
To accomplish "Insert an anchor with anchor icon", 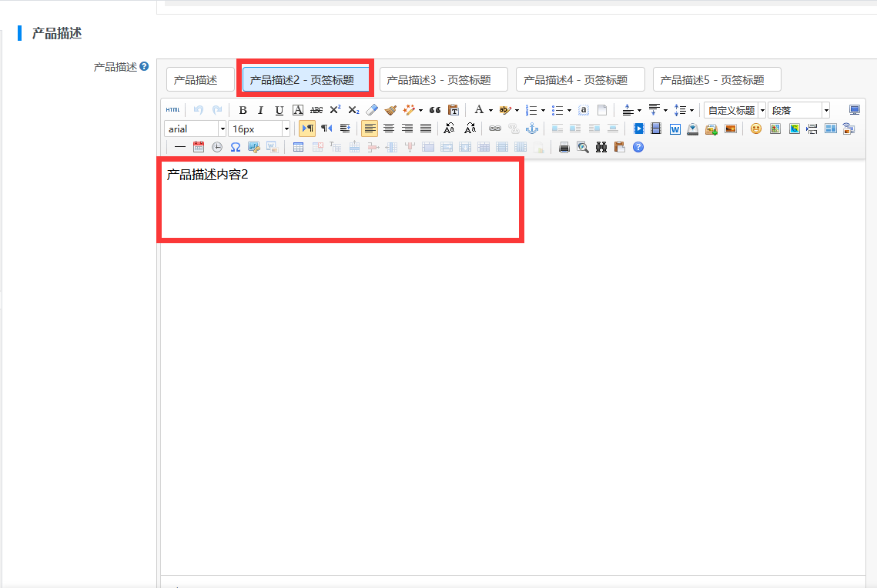I will [x=532, y=129].
